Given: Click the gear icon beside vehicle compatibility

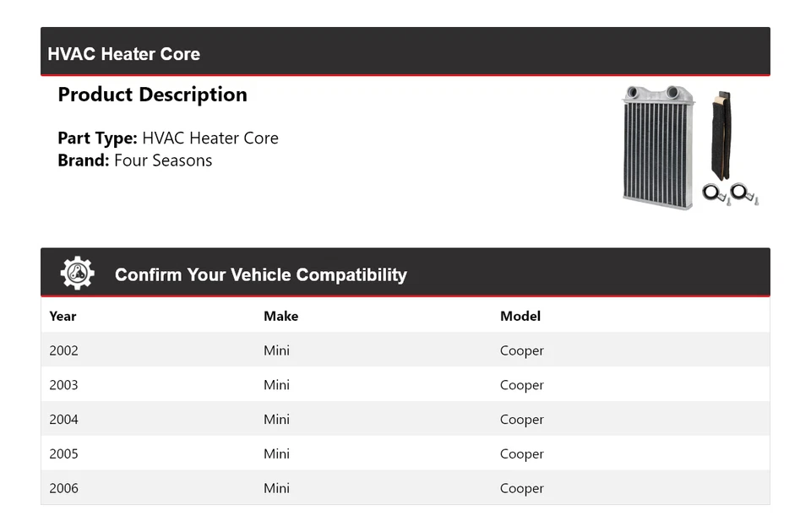Looking at the screenshot, I should [77, 274].
